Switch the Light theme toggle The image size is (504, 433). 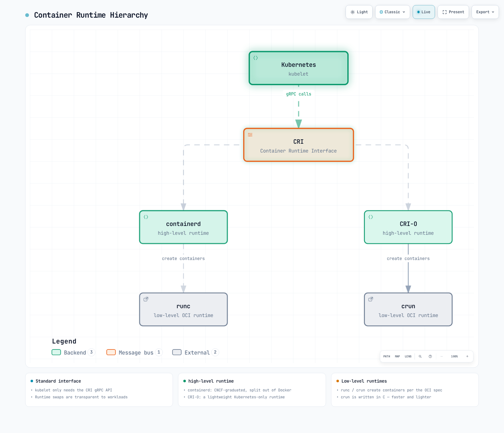359,12
